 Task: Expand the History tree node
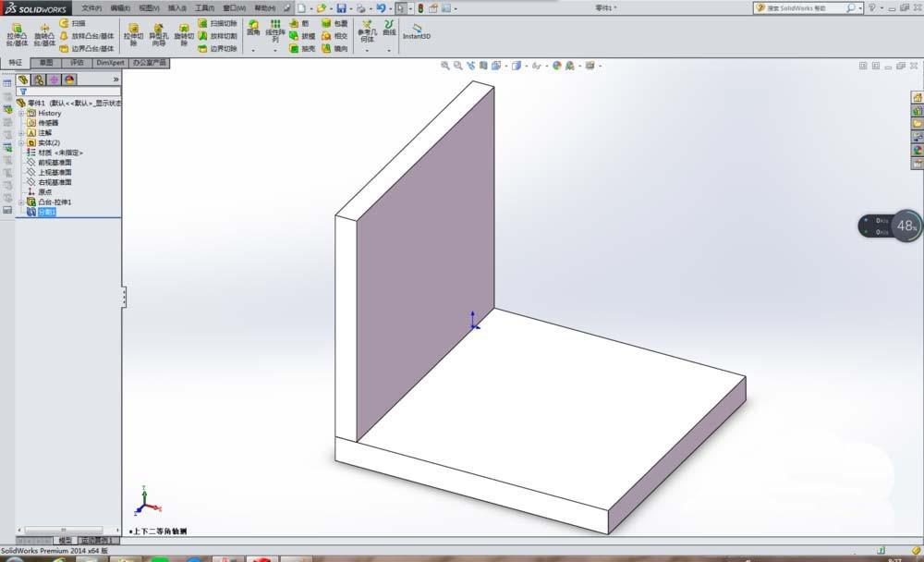(x=21, y=114)
